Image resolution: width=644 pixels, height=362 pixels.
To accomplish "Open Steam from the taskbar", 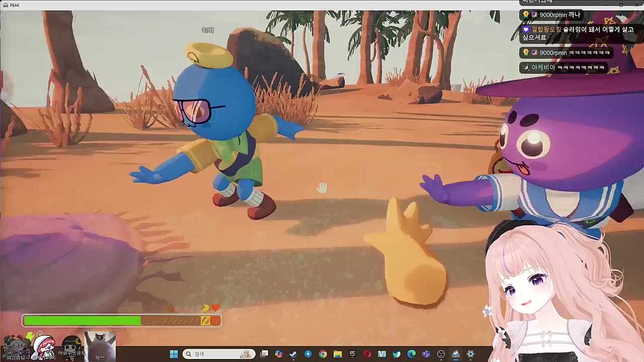I will click(293, 354).
